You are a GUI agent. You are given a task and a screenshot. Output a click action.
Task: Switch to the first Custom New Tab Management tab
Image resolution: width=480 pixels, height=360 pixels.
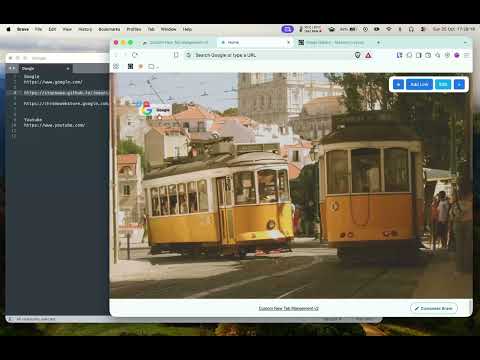[x=178, y=42]
